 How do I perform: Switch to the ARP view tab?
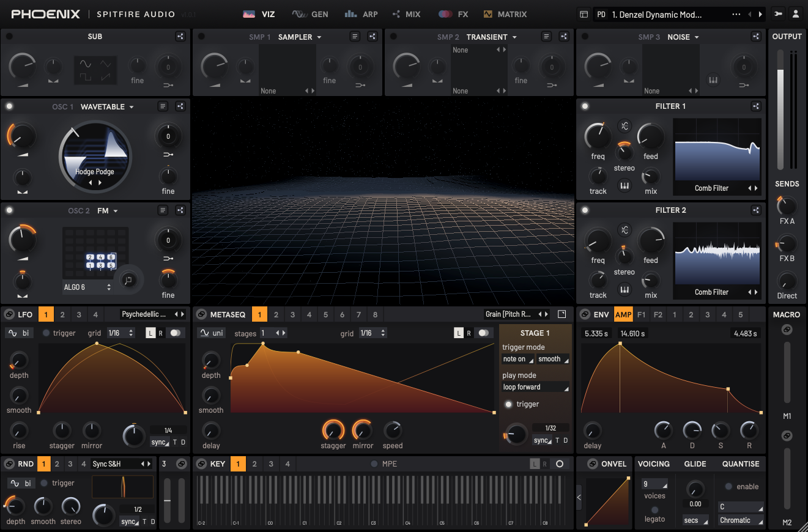point(361,14)
